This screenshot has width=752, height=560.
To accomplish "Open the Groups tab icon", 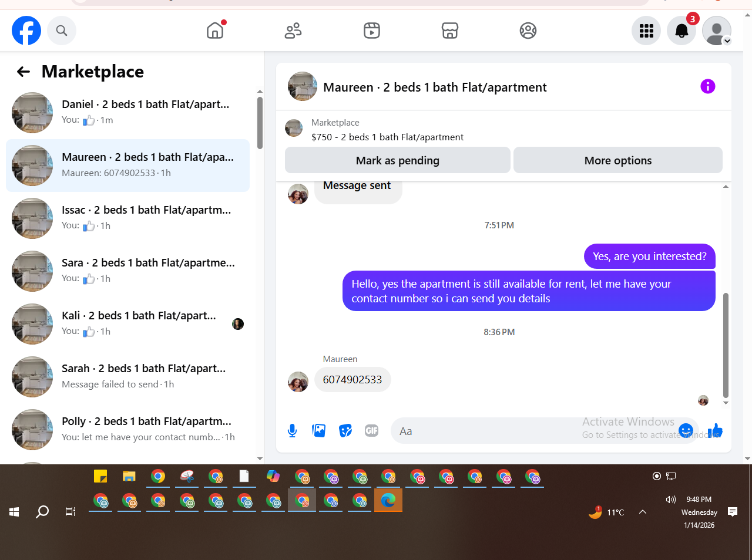I will pyautogui.click(x=528, y=31).
